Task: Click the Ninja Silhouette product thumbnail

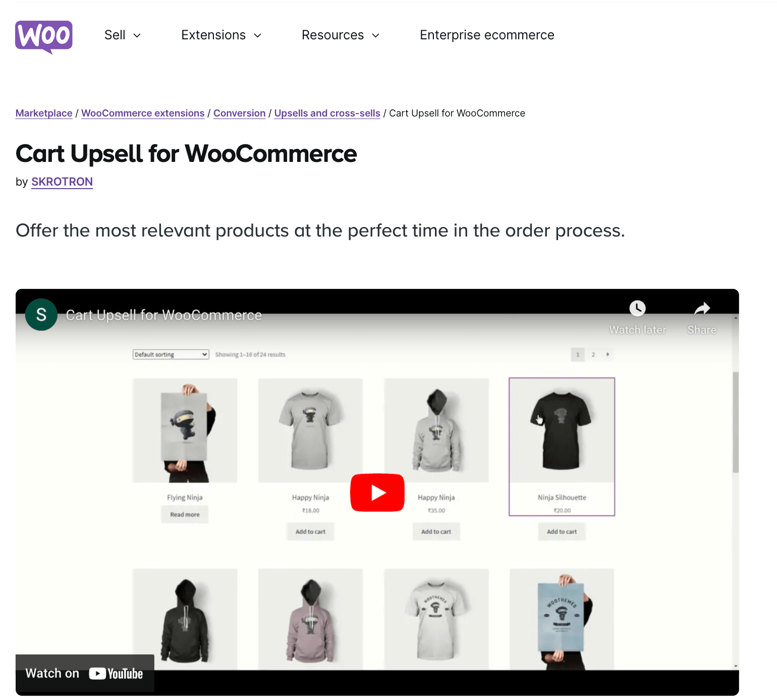Action: point(562,430)
